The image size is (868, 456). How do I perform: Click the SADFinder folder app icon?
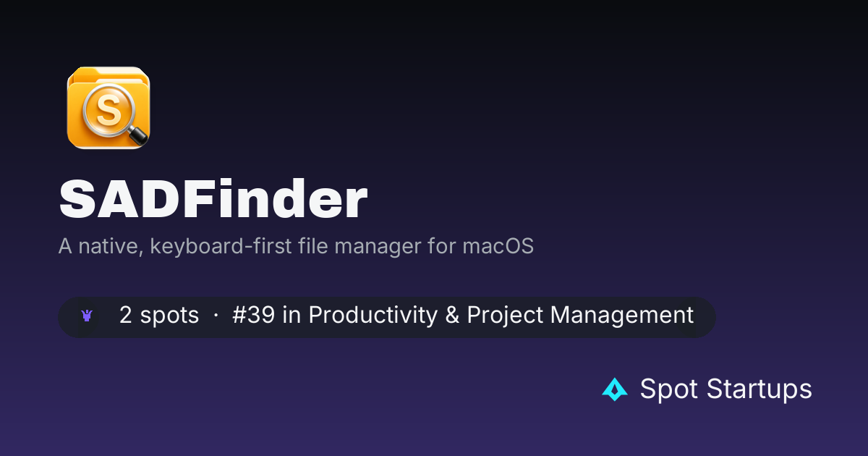[109, 108]
